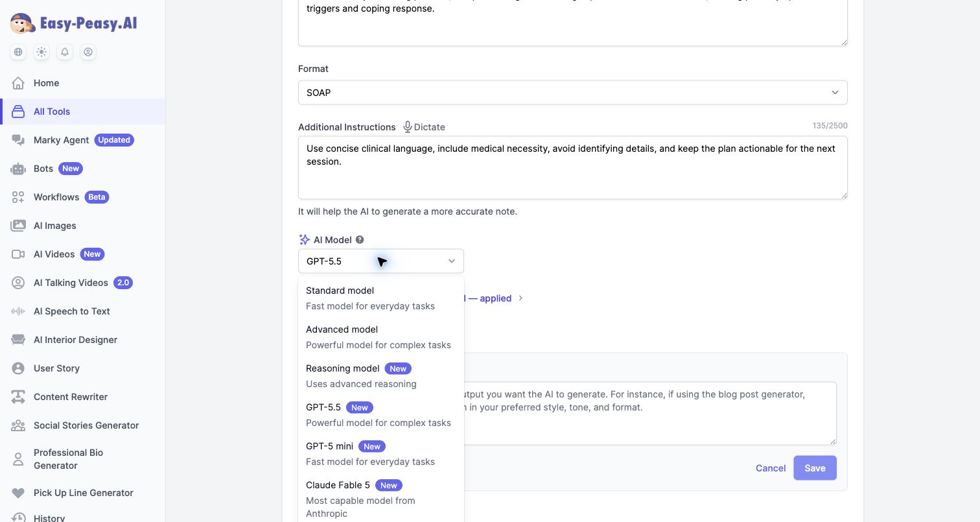The height and width of the screenshot is (522, 980).
Task: Click the '135/2500' character counter
Action: pyautogui.click(x=830, y=126)
